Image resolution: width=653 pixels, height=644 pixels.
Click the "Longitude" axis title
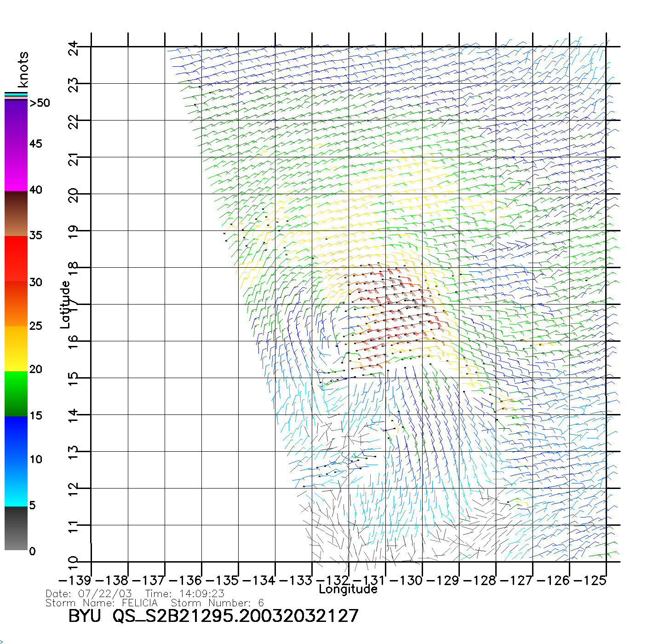(348, 589)
